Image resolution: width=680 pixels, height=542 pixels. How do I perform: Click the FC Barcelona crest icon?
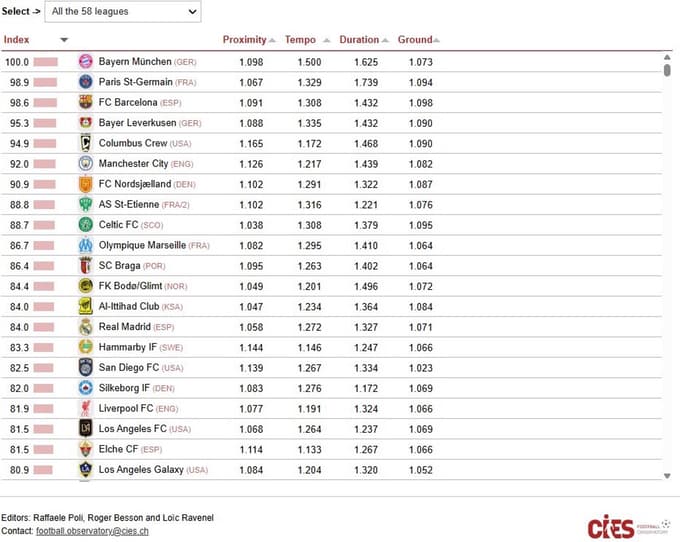[86, 102]
